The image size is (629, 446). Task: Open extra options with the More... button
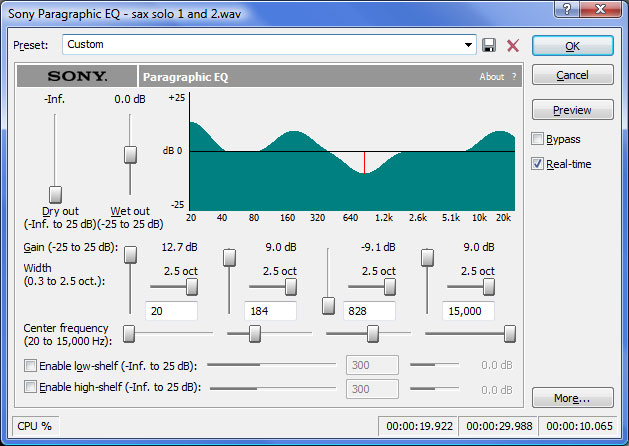[x=572, y=398]
